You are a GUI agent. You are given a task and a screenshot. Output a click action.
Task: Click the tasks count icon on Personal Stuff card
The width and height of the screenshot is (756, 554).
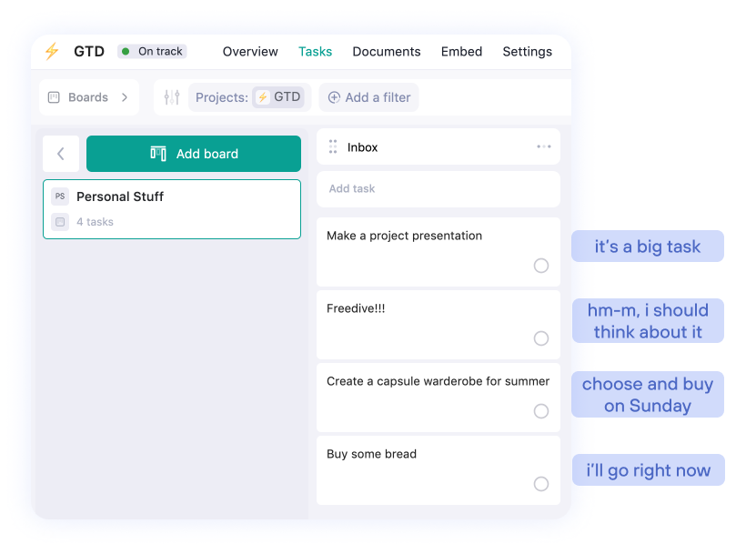point(58,221)
